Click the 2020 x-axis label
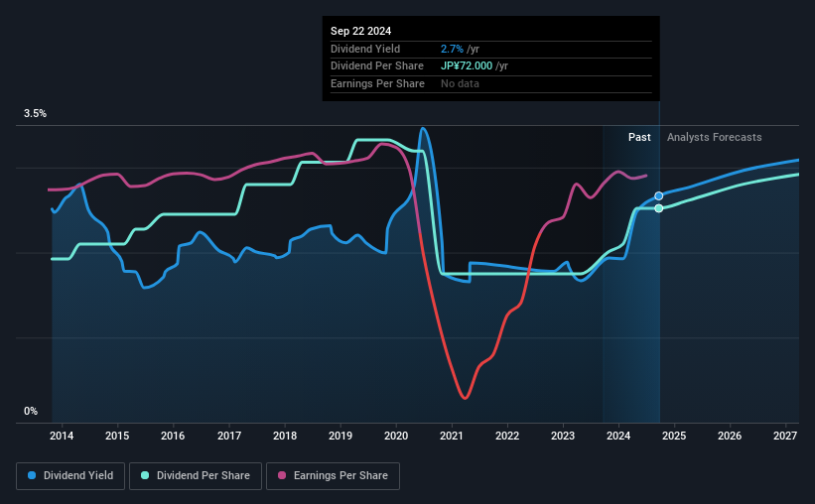Viewport: 815px width, 504px height. pos(396,436)
